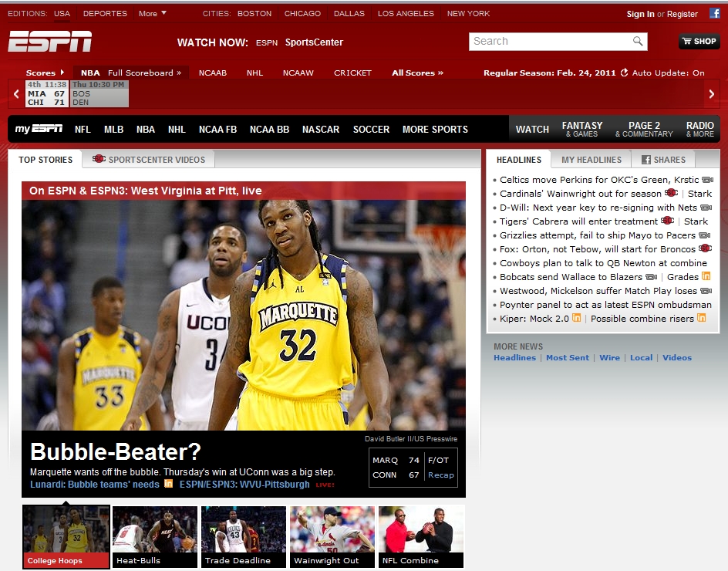728x571 pixels.
Task: Open the SOCCER navigation menu
Action: pos(371,129)
